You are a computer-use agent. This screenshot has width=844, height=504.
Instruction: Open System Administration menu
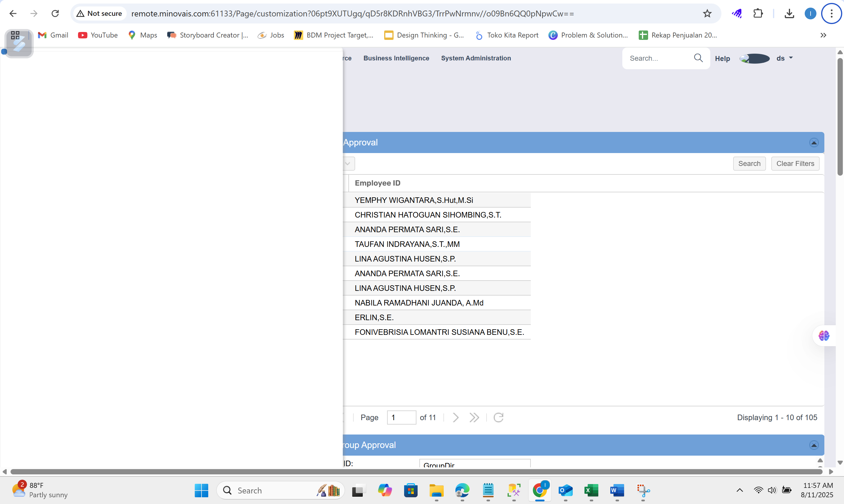coord(476,58)
